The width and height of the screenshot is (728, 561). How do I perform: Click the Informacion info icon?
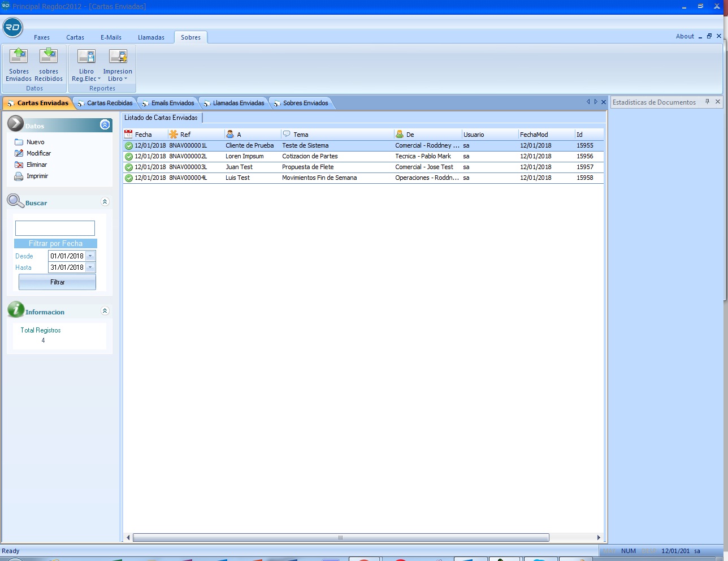(16, 309)
